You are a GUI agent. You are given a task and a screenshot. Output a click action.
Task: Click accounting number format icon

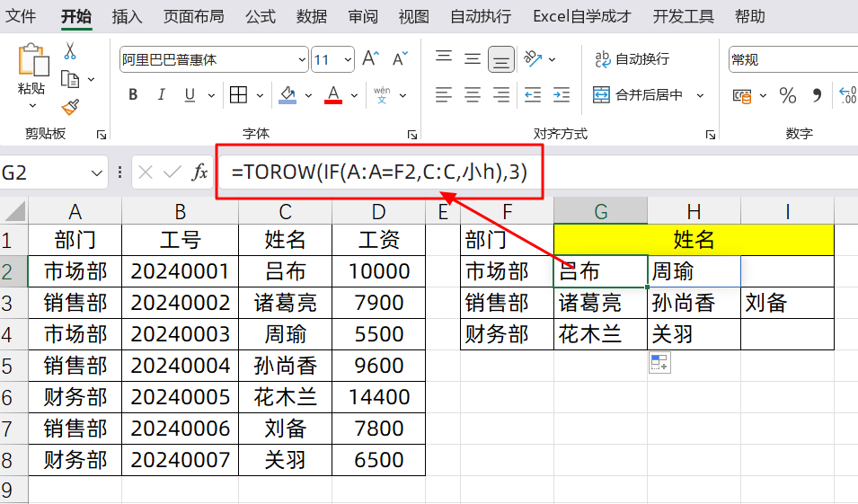pos(742,96)
